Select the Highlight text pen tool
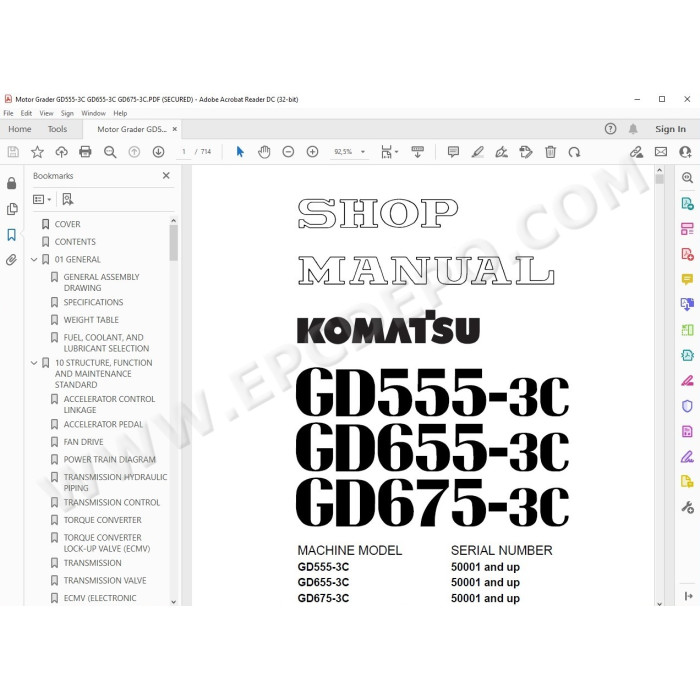The image size is (700, 700). pyautogui.click(x=478, y=152)
